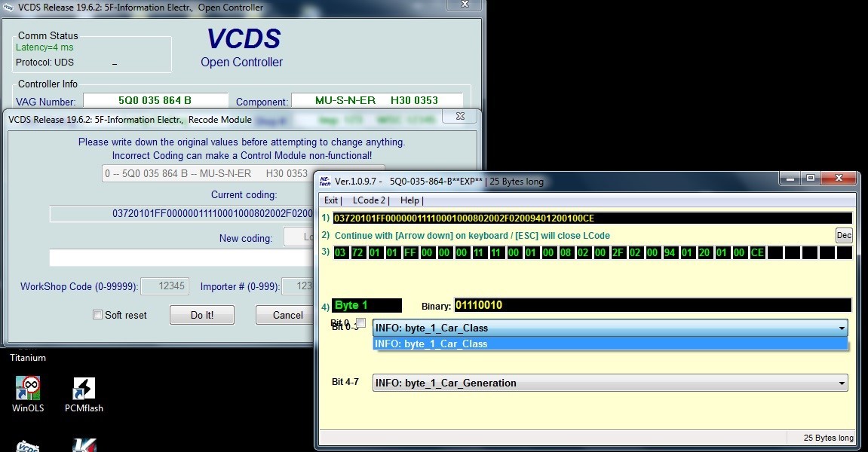Click the Binary value field 01110010
868x452 pixels.
pyautogui.click(x=652, y=305)
